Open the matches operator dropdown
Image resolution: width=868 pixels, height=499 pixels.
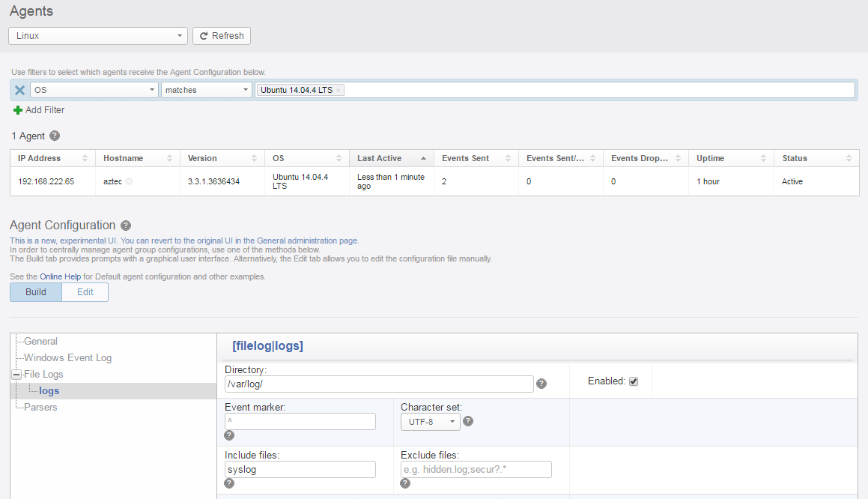pyautogui.click(x=207, y=90)
